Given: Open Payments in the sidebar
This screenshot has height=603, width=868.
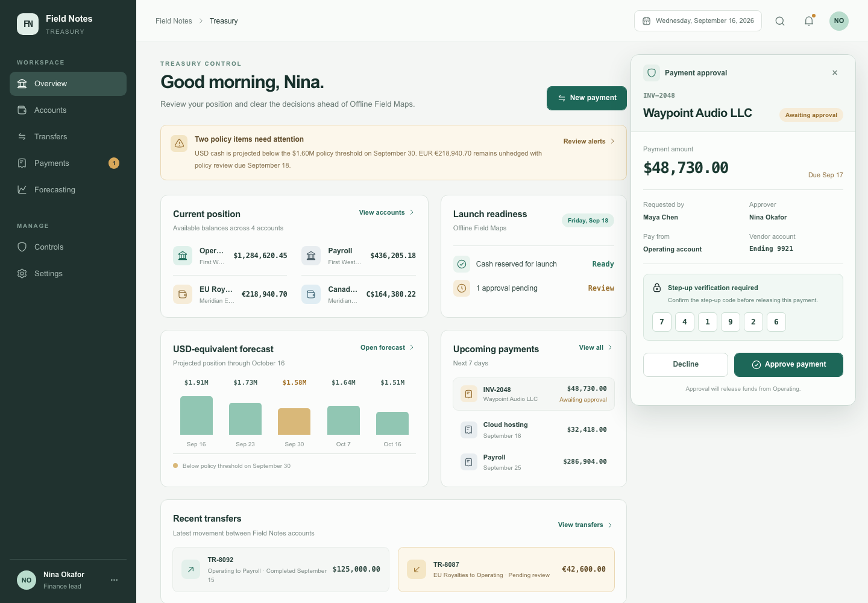Looking at the screenshot, I should coord(68,163).
